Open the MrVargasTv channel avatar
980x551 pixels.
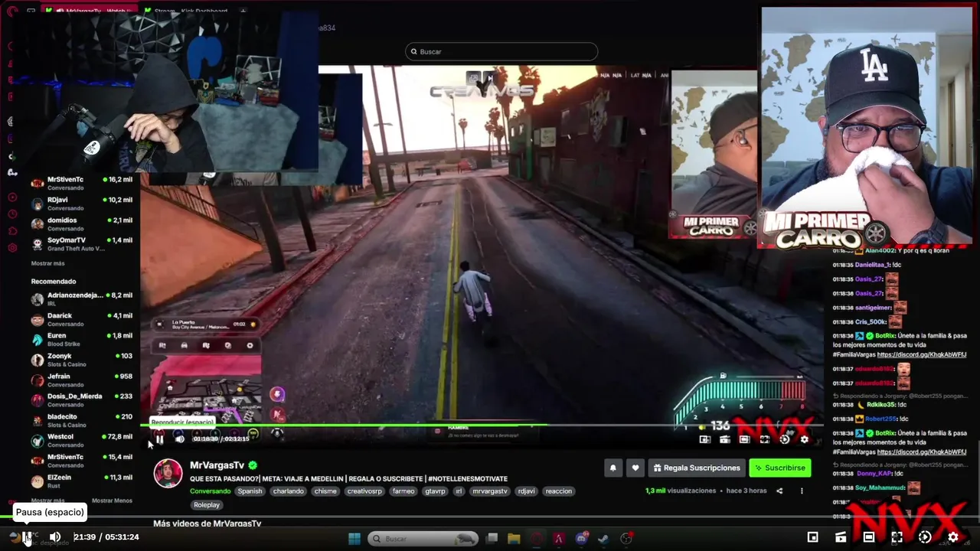tap(168, 474)
